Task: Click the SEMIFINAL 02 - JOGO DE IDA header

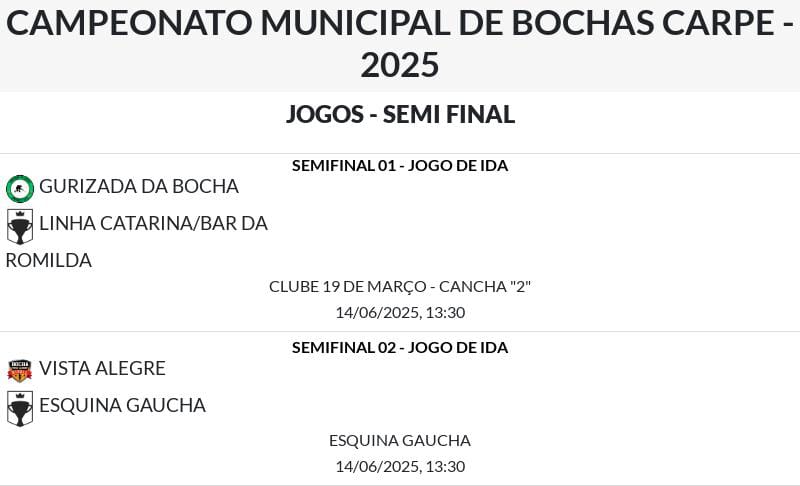Action: pos(400,348)
